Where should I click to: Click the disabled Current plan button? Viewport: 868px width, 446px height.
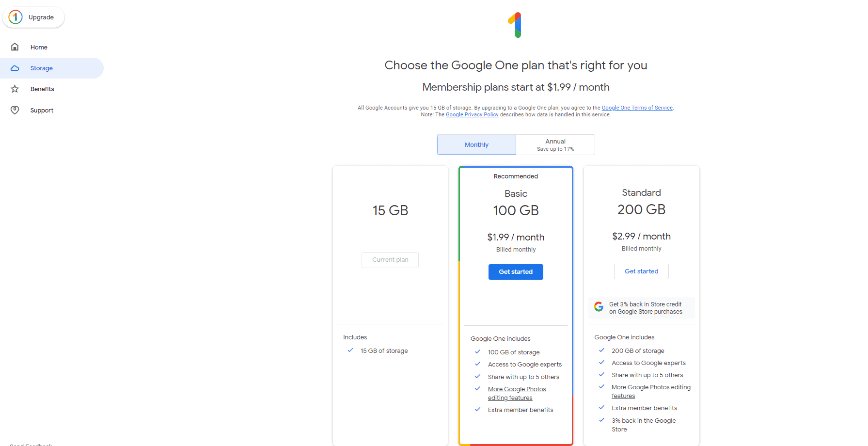coord(390,260)
